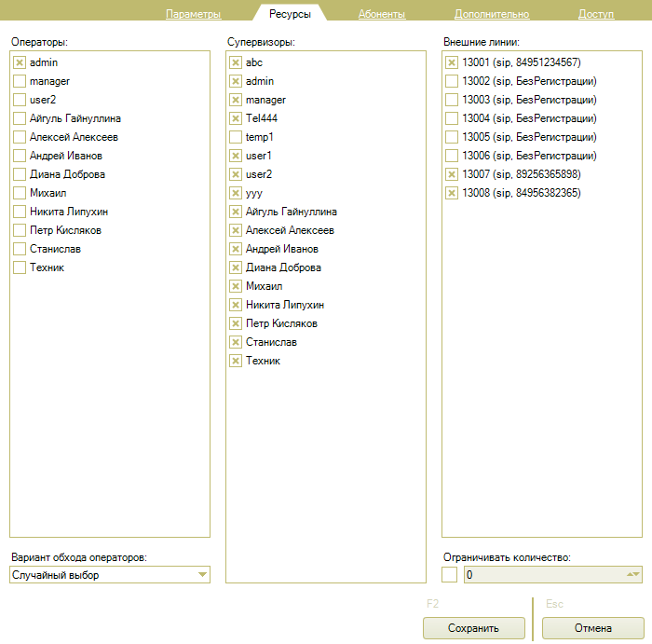The image size is (652, 644).
Task: Go to the Дополнительно tab
Action: [491, 14]
